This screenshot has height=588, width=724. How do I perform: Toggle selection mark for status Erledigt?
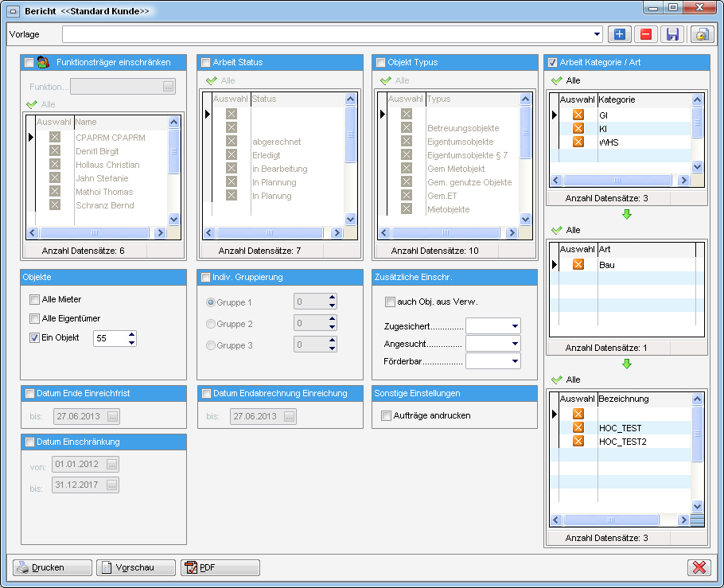(232, 154)
